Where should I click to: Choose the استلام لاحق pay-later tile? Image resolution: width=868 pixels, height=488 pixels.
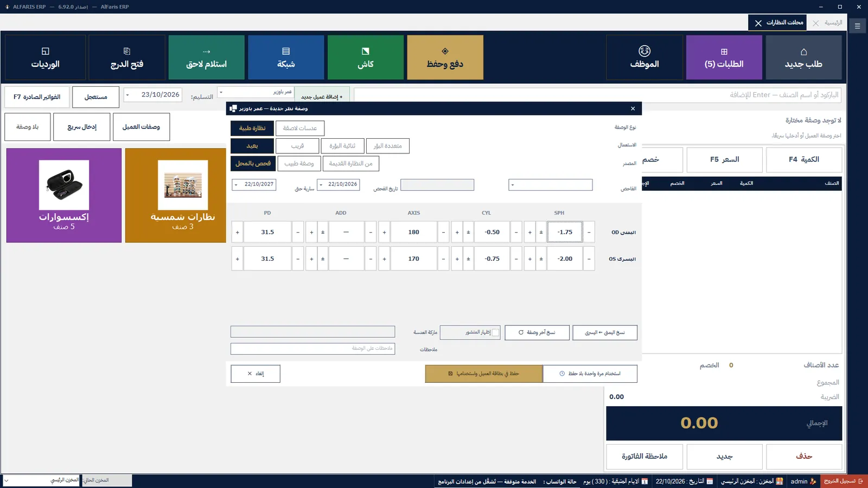tap(207, 58)
